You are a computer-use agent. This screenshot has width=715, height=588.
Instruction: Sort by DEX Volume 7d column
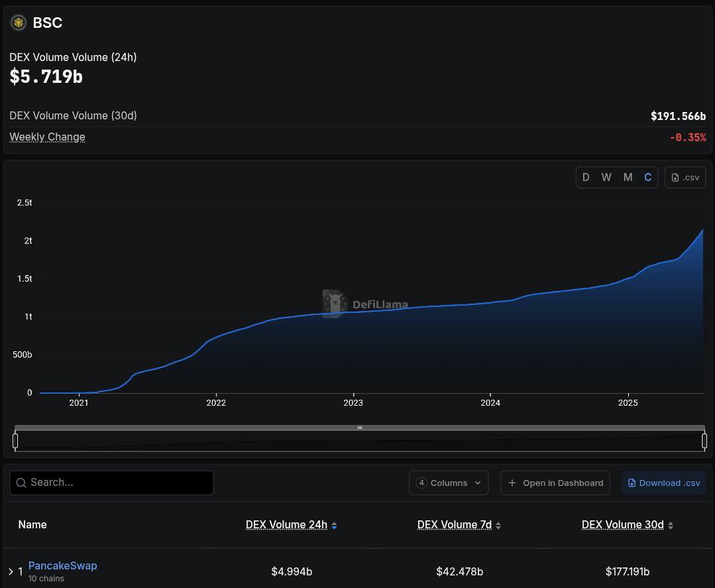tap(455, 525)
